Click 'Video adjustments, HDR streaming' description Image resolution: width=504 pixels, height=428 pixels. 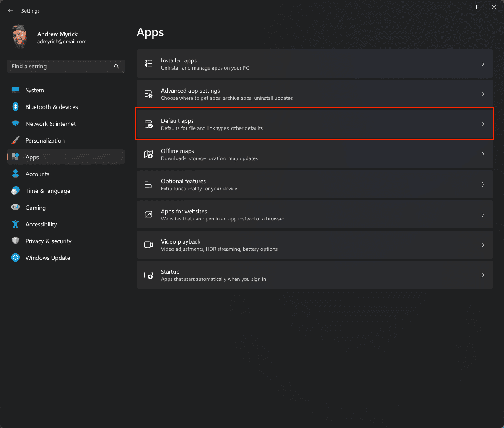[x=219, y=249]
